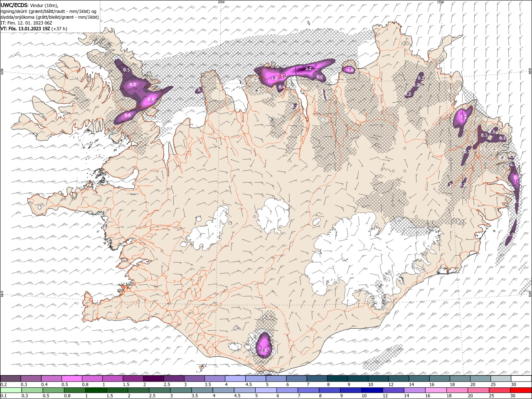Select the 2.5–3 swatch in purple legend row

[x=174, y=379]
